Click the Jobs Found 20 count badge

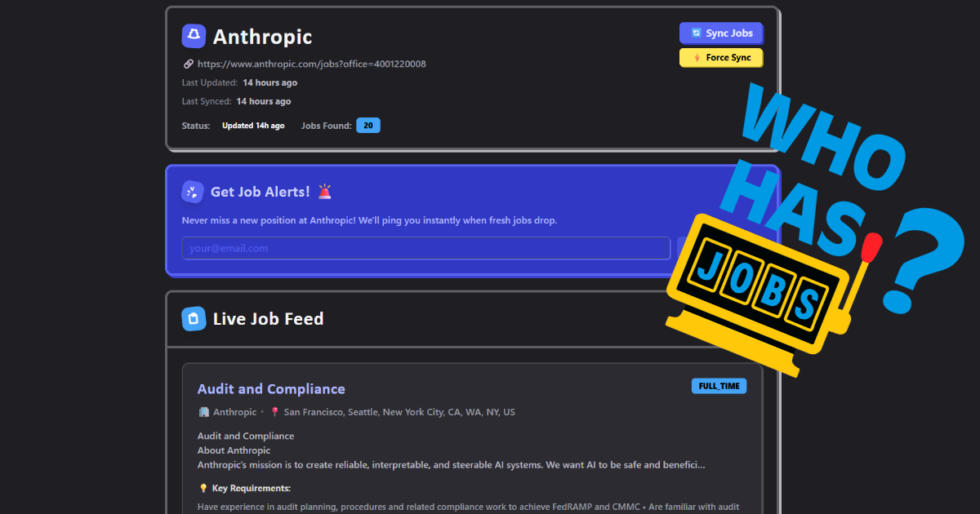[367, 126]
